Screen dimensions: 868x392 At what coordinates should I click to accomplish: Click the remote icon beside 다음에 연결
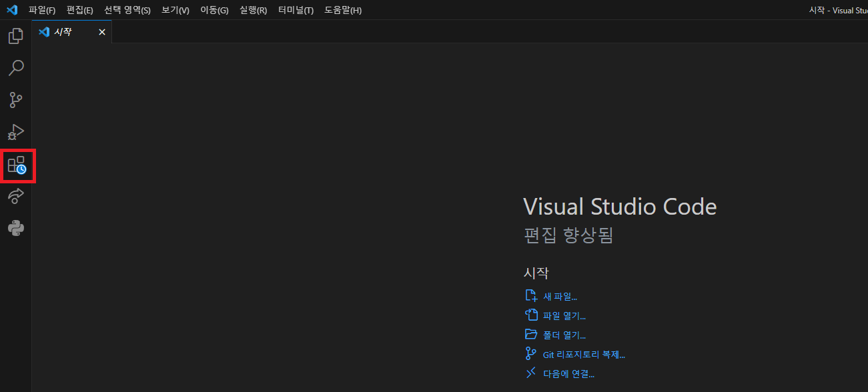(x=531, y=373)
